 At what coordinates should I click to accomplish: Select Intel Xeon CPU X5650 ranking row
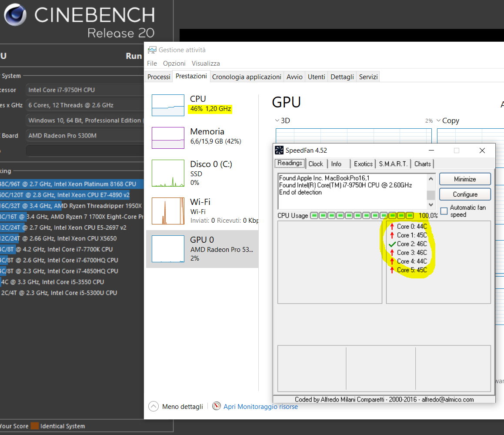pyautogui.click(x=72, y=238)
